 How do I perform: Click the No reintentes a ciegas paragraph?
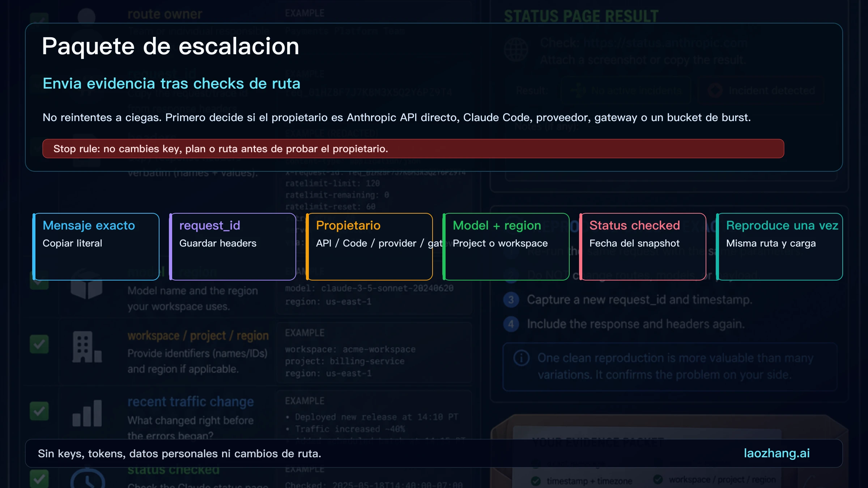point(397,117)
